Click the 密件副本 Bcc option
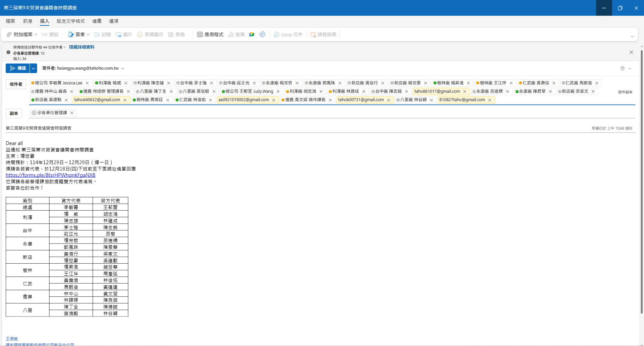The height and width of the screenshot is (346, 644). (x=625, y=92)
